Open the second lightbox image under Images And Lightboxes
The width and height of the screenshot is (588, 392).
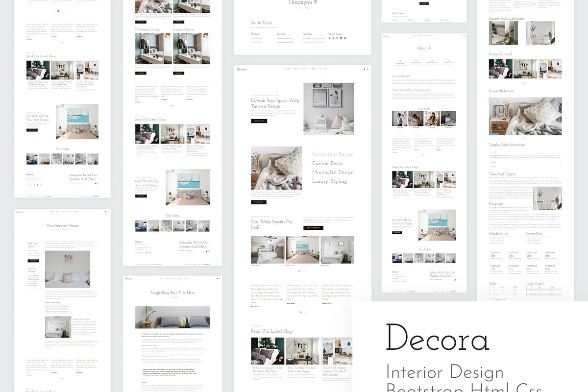click(540, 33)
